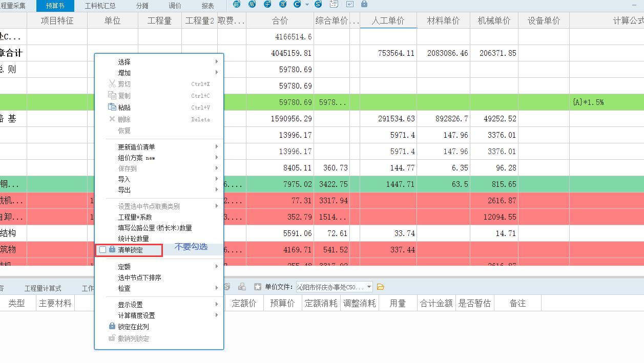The width and height of the screenshot is (644, 363).
Task: Click the 工程量2 column header
Action: coord(200,20)
